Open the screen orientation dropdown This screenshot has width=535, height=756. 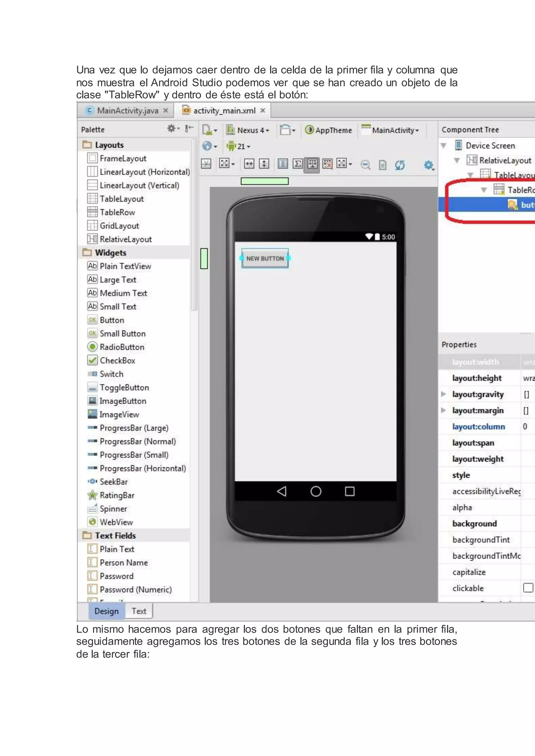287,130
